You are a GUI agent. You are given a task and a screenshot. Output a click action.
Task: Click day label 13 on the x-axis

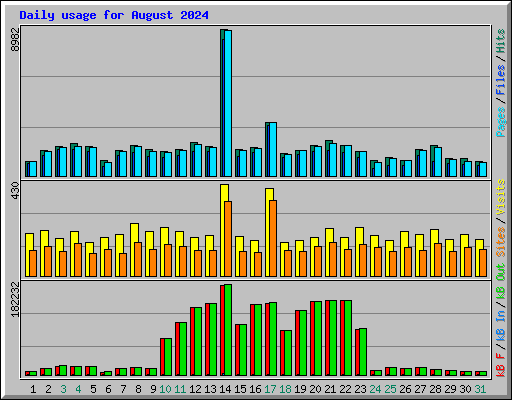click(210, 389)
